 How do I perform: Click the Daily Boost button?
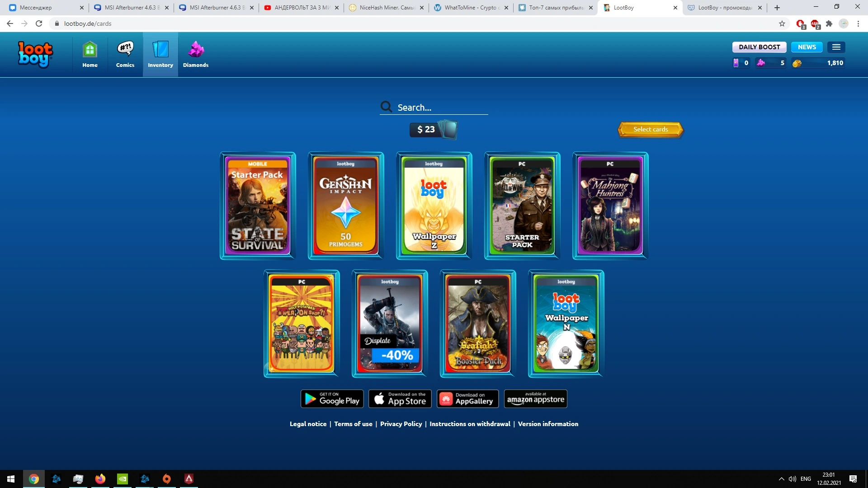point(759,47)
